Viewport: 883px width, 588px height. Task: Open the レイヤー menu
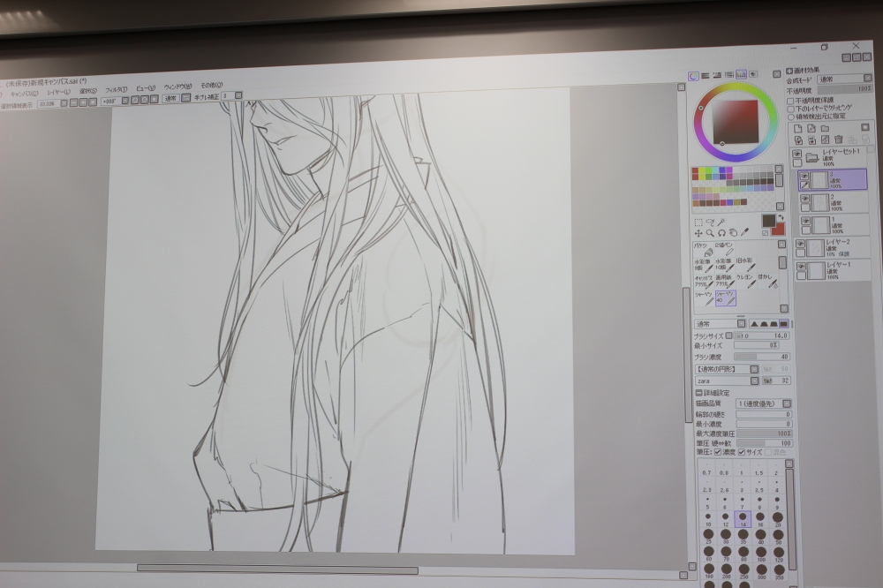click(x=58, y=92)
